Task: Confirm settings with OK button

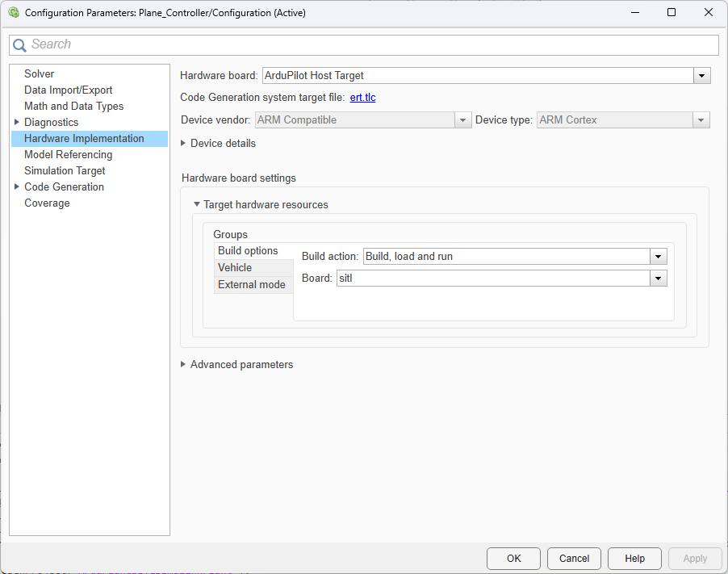Action: [x=513, y=558]
